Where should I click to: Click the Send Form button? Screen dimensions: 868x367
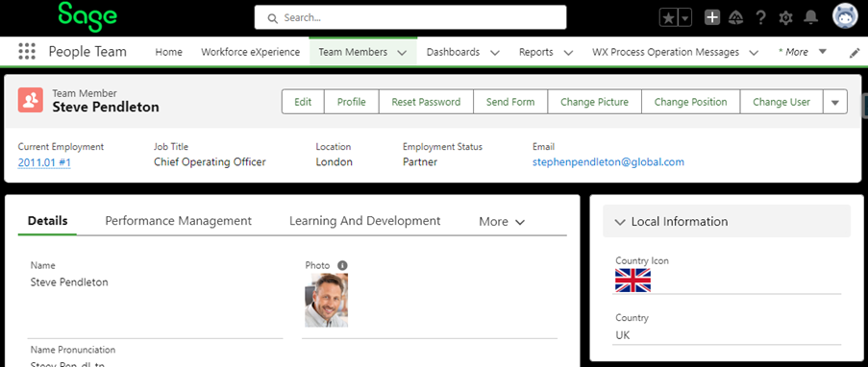[510, 102]
